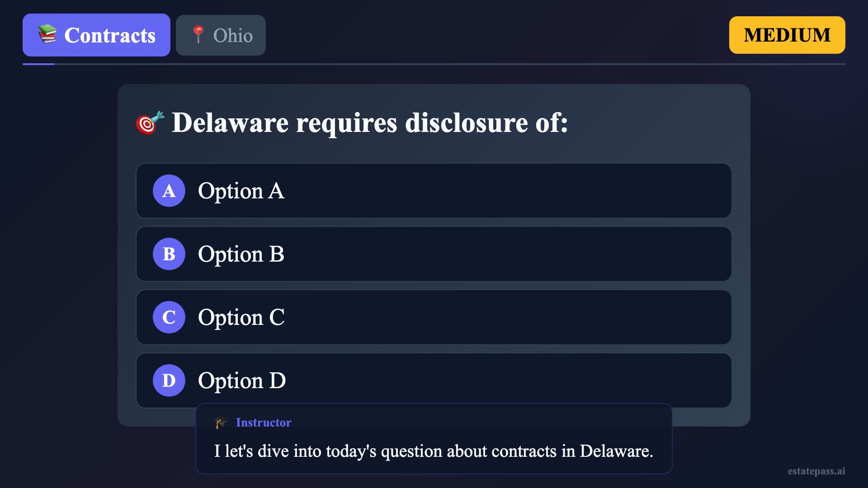Click the pin icon beside Ohio
This screenshot has width=868, height=488.
(x=198, y=34)
